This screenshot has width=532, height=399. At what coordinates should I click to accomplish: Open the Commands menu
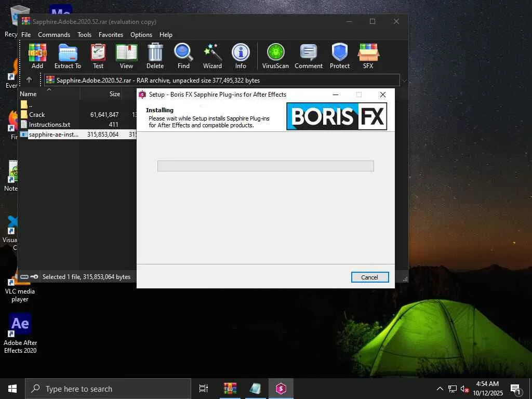(54, 35)
